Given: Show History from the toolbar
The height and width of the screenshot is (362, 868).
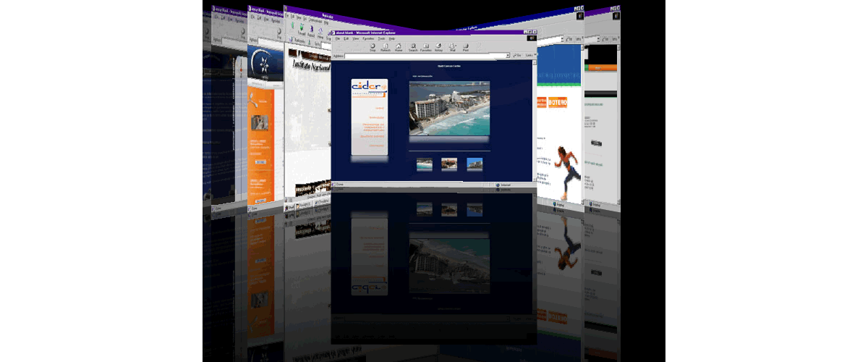Looking at the screenshot, I should coord(439,47).
